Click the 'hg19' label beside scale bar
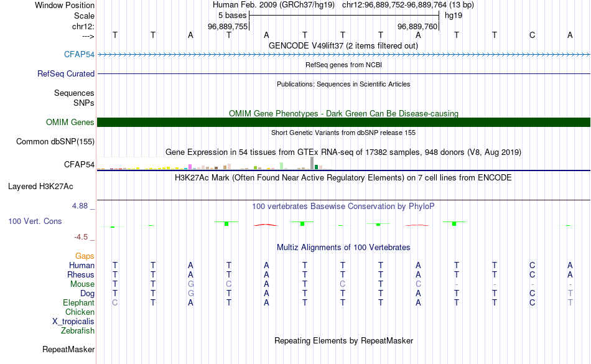591x364 pixels. (x=454, y=16)
